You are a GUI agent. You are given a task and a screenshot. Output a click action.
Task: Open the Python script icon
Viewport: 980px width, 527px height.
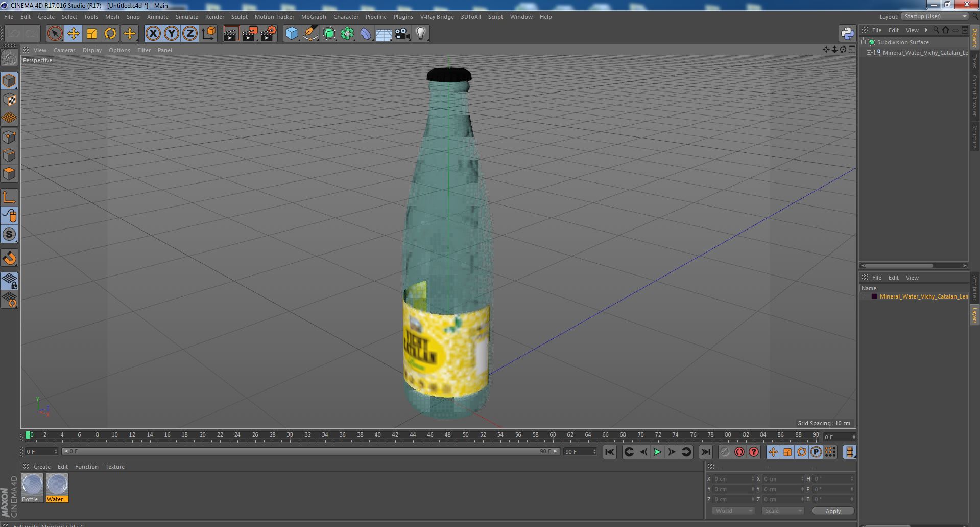[x=847, y=34]
